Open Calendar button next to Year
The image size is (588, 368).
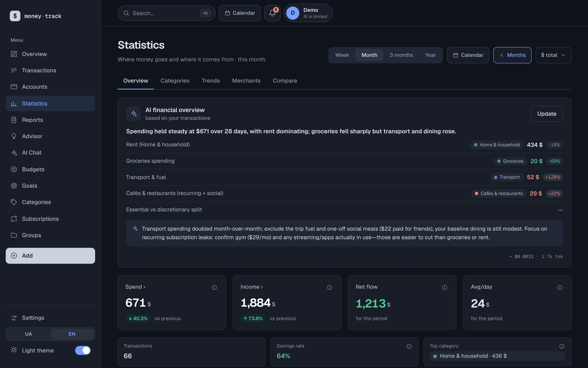click(468, 55)
